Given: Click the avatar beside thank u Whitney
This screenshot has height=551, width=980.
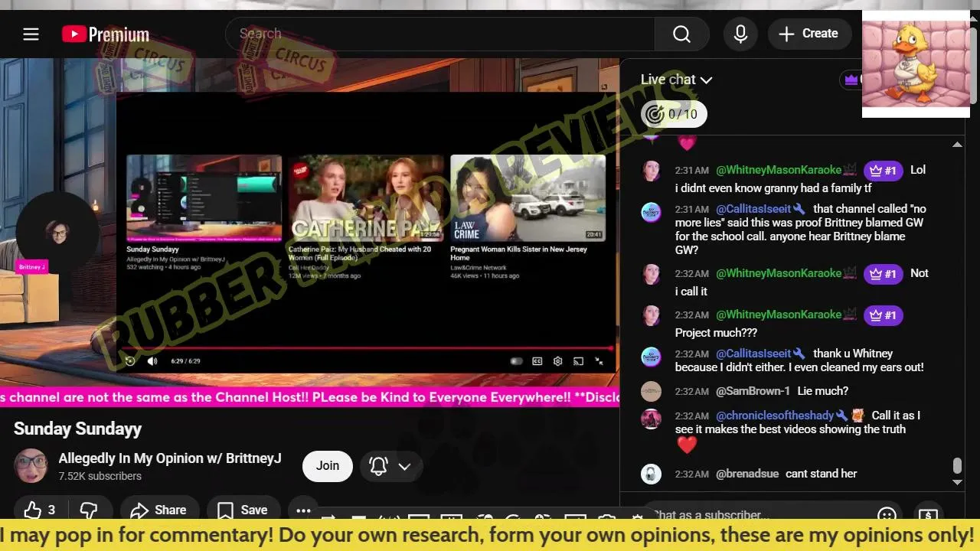Looking at the screenshot, I should tap(651, 357).
